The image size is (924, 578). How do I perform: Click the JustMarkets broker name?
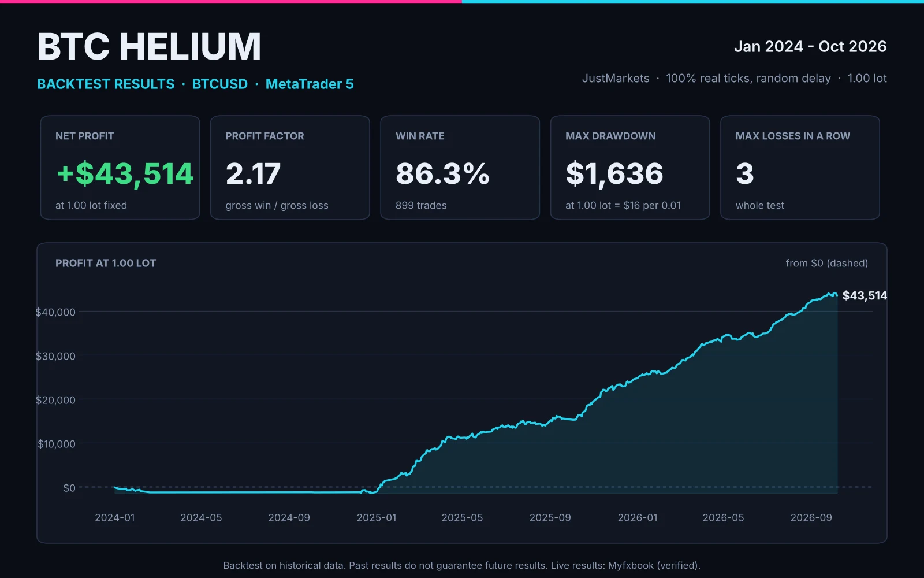coord(616,78)
